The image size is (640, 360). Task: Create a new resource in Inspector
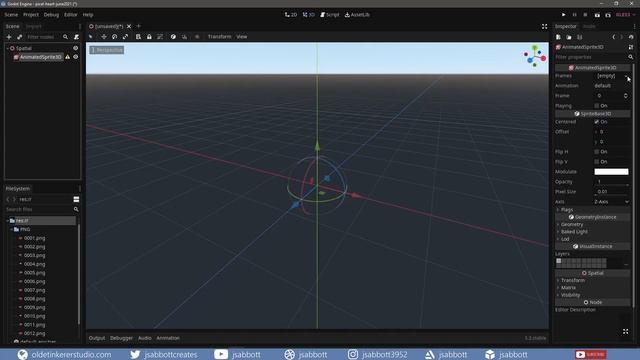tap(558, 37)
